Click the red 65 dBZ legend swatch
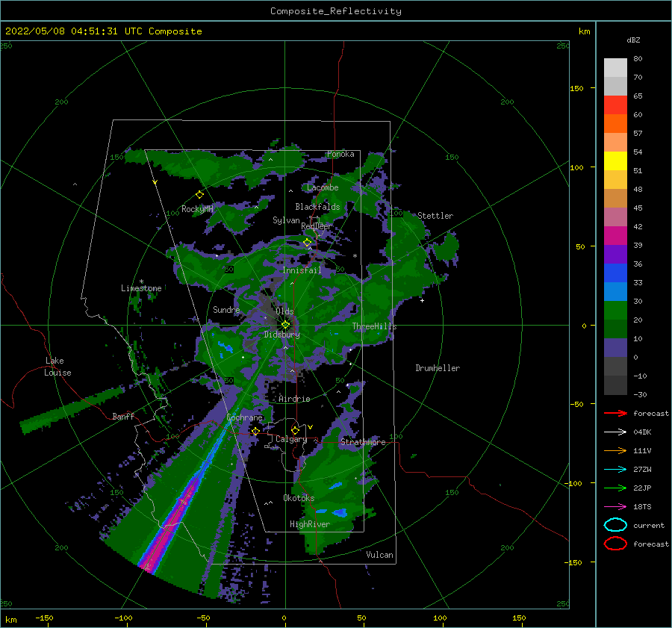 tap(615, 105)
